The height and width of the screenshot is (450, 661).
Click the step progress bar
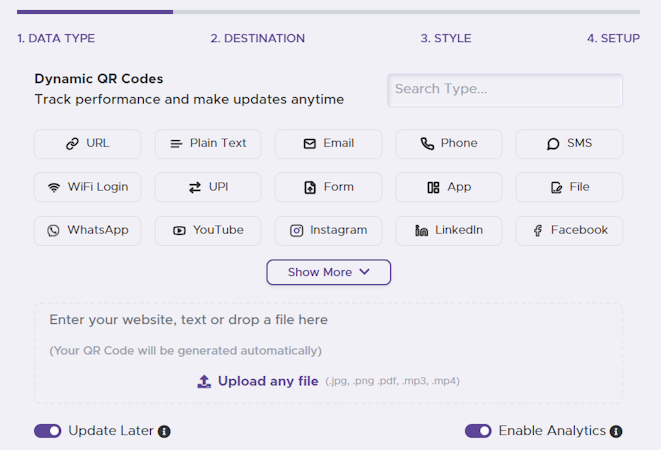coord(328,12)
